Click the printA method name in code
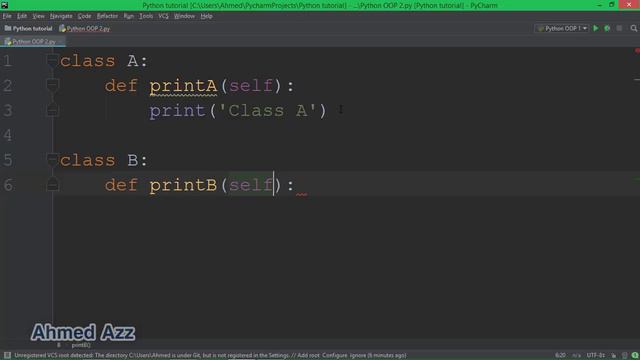The image size is (640, 360). (x=183, y=86)
